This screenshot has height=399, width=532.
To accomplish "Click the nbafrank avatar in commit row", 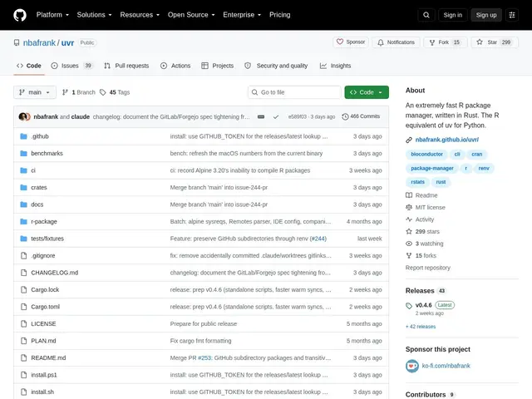I will coord(22,116).
